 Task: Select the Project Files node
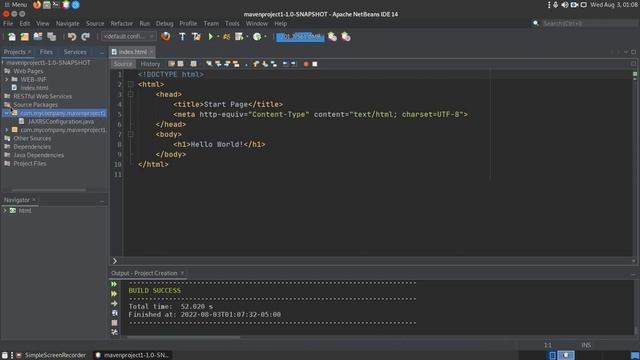pos(30,163)
